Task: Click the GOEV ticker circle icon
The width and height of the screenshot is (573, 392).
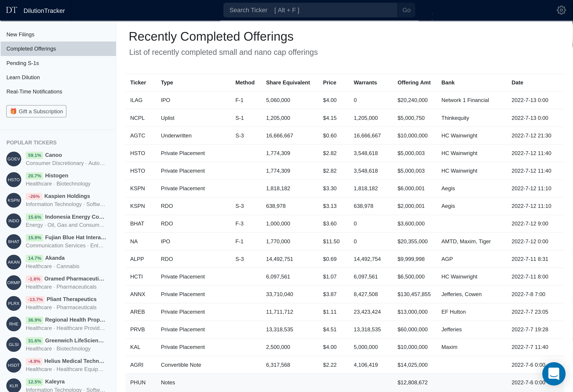Action: point(14,159)
